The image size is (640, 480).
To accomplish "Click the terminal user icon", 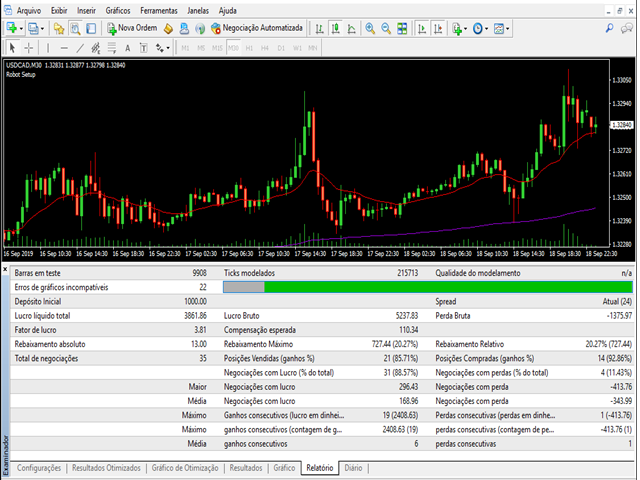I will click(x=184, y=28).
